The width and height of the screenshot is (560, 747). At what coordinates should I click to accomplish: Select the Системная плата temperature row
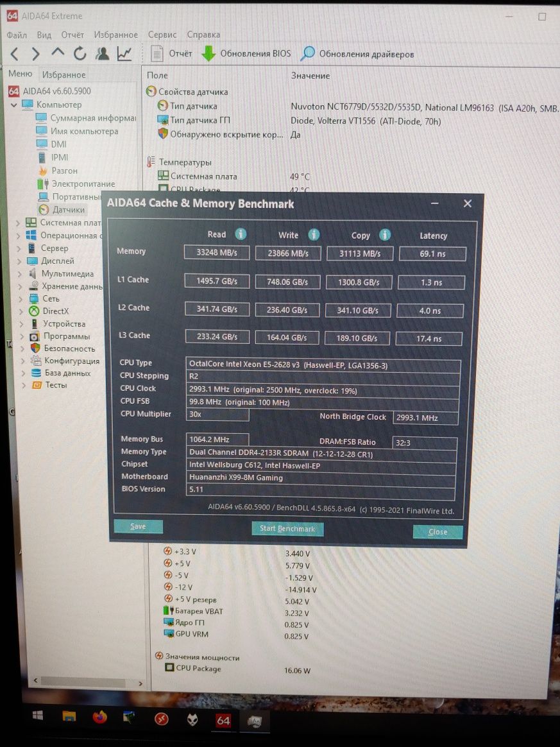(233, 176)
